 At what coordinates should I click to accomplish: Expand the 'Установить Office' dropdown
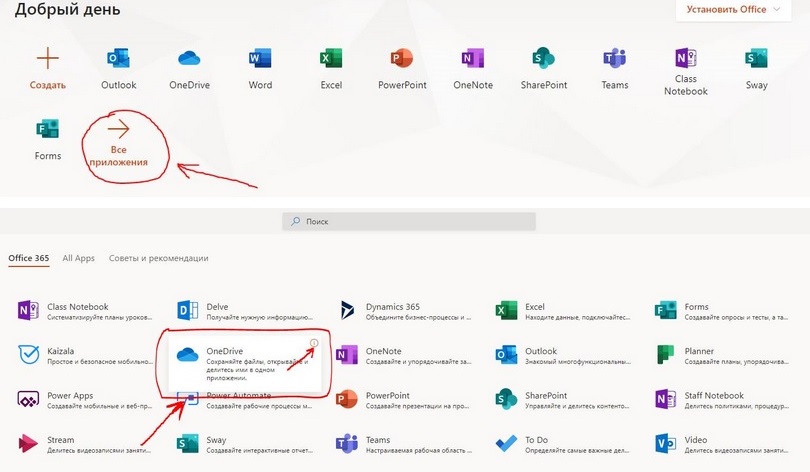(x=733, y=9)
